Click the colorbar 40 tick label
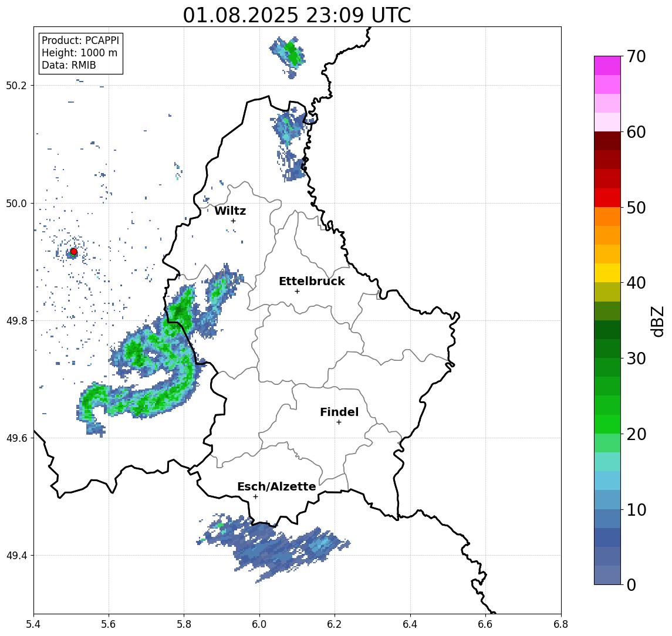Image resolution: width=672 pixels, height=636 pixels. pyautogui.click(x=636, y=283)
